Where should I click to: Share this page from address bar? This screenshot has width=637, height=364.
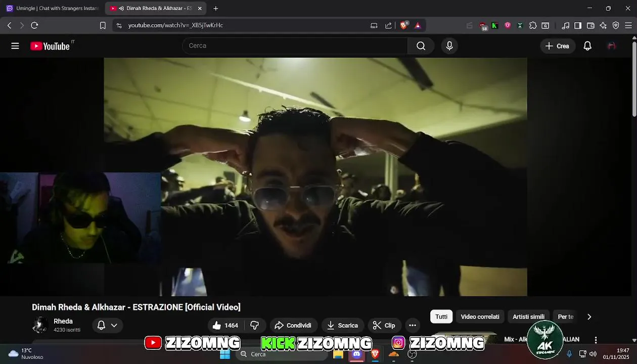[388, 25]
